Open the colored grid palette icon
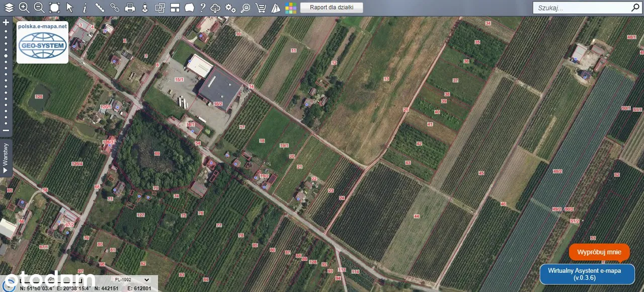Viewport: 644px width, 292px height. pos(291,8)
